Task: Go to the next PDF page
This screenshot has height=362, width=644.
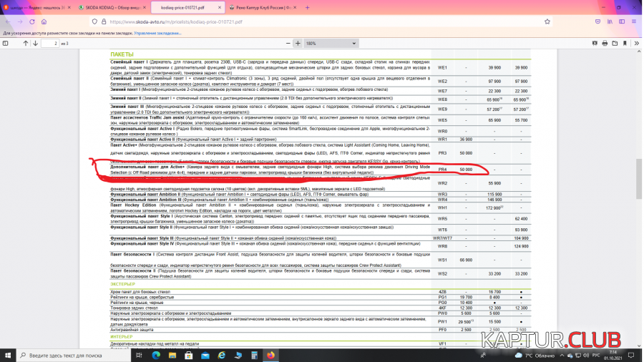Action: 35,44
